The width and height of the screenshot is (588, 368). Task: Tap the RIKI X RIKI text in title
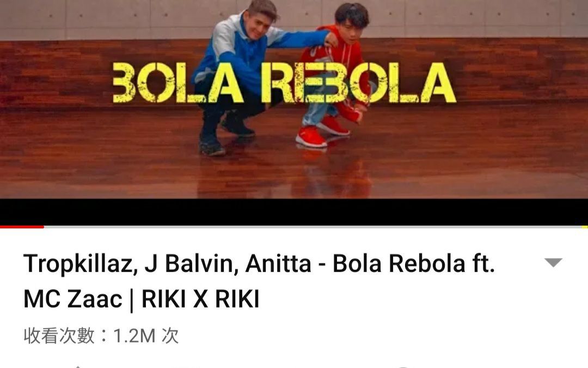click(x=200, y=299)
